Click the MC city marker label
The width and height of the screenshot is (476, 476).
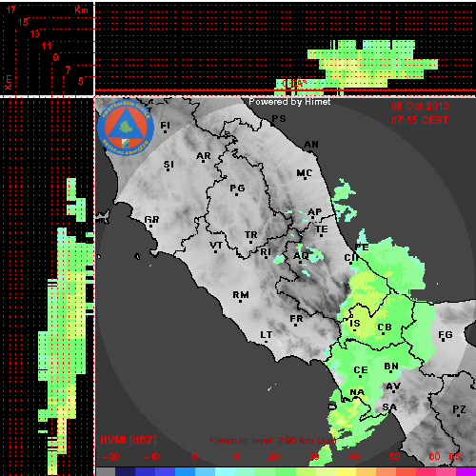[305, 173]
